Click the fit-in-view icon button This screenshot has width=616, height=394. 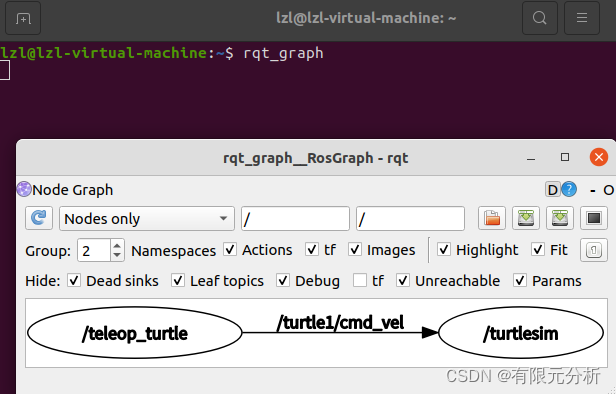(594, 250)
